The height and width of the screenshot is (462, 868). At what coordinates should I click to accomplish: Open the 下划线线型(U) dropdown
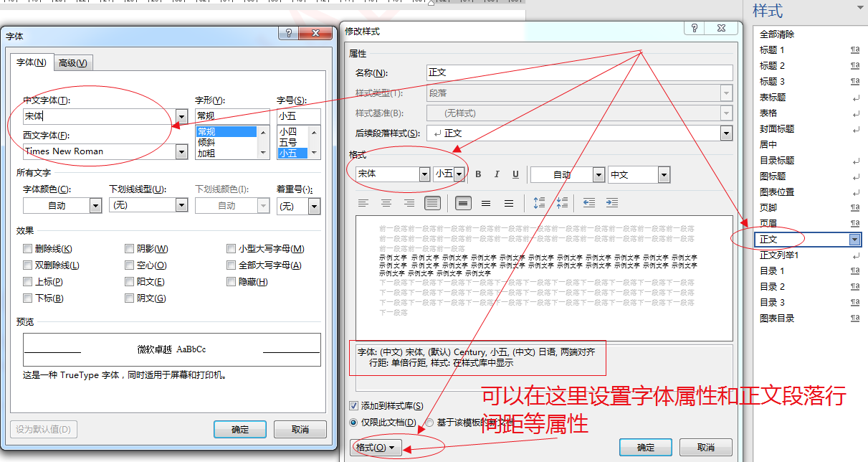182,205
